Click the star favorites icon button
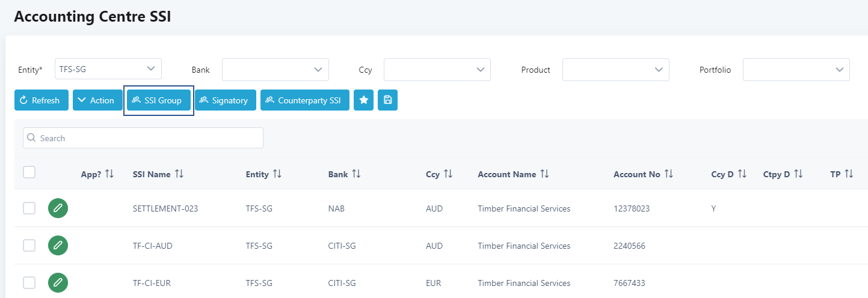 coord(363,100)
